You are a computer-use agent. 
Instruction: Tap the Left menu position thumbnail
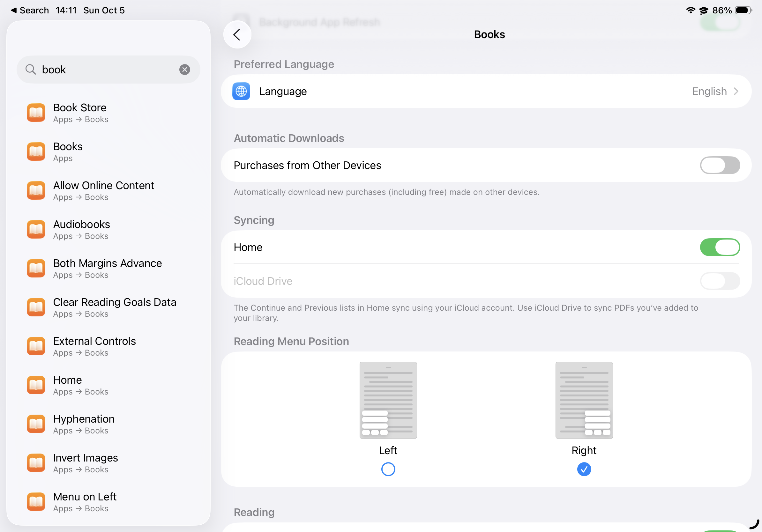tap(388, 400)
